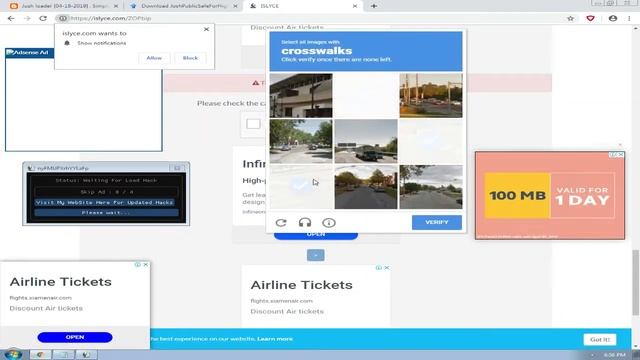Open the Windows Start menu

tap(12, 354)
